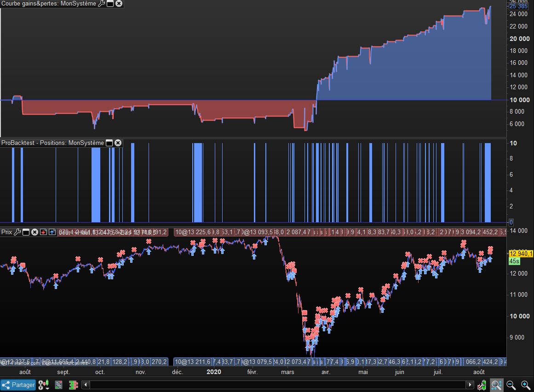This screenshot has width=534, height=392.
Task: Click the ProBacktest - Positions: MonSystème title
Action: click(52, 143)
